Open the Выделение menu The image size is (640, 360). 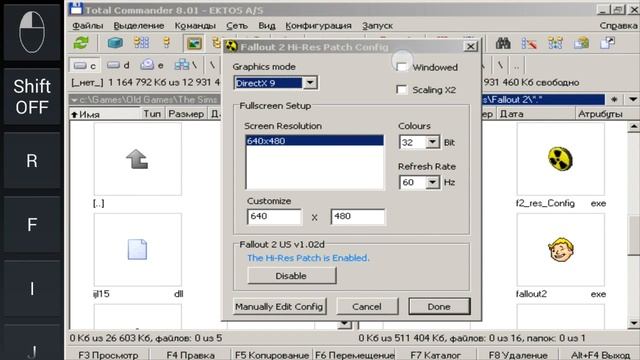click(x=139, y=25)
